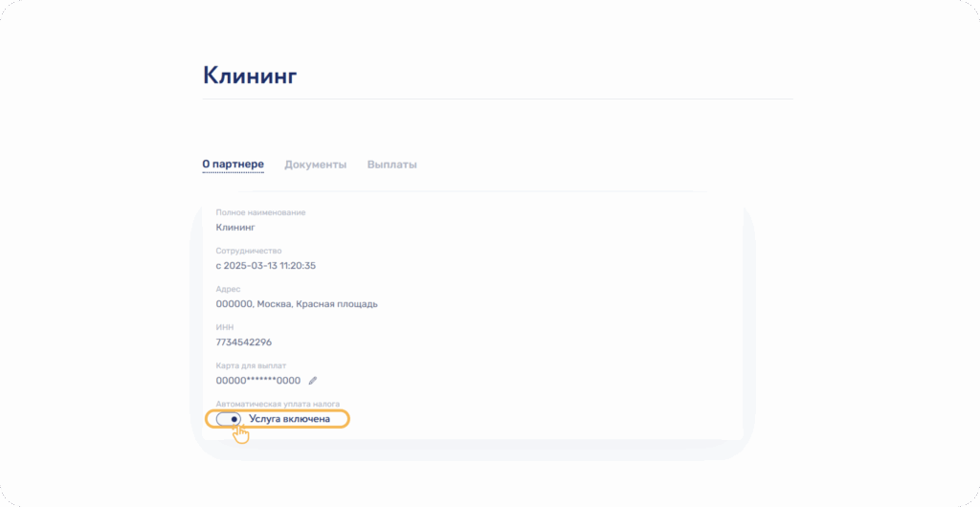Click the pencil icon to edit payout card
Image resolution: width=980 pixels, height=507 pixels.
(312, 380)
